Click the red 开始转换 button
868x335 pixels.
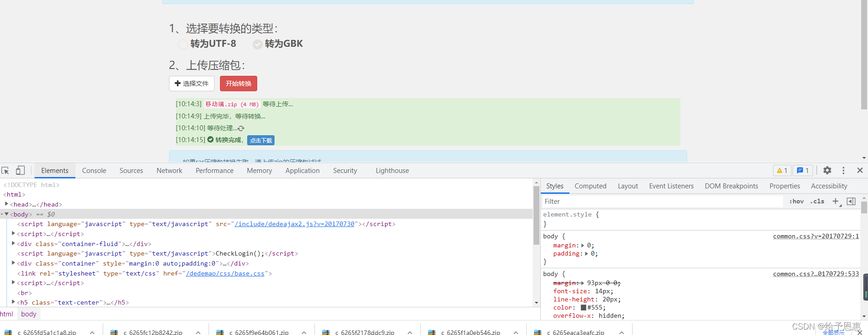coord(239,84)
